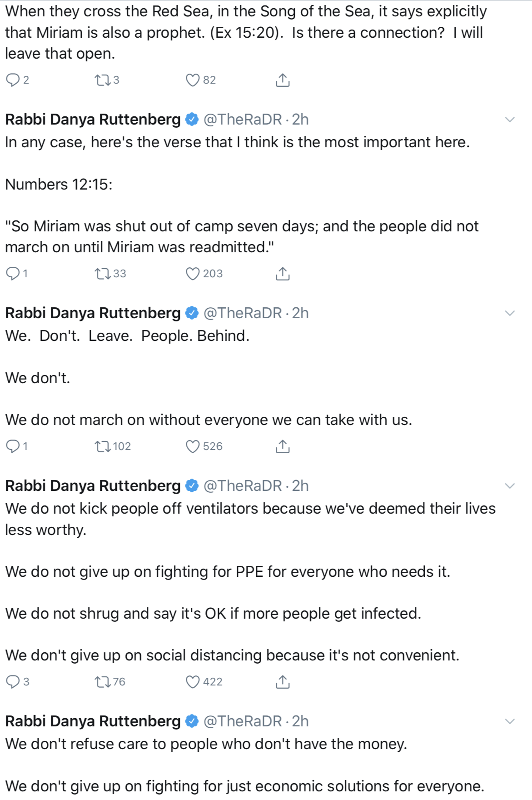Open the 'We don't refuse care' tweet text
The image size is (532, 800).
click(x=206, y=744)
